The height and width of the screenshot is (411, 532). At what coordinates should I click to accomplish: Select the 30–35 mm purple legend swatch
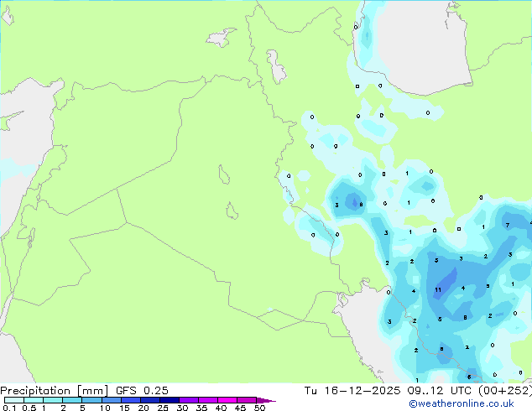pos(189,400)
